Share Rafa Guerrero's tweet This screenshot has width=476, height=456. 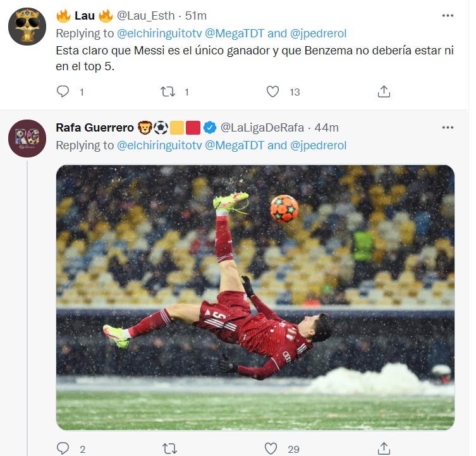(384, 448)
